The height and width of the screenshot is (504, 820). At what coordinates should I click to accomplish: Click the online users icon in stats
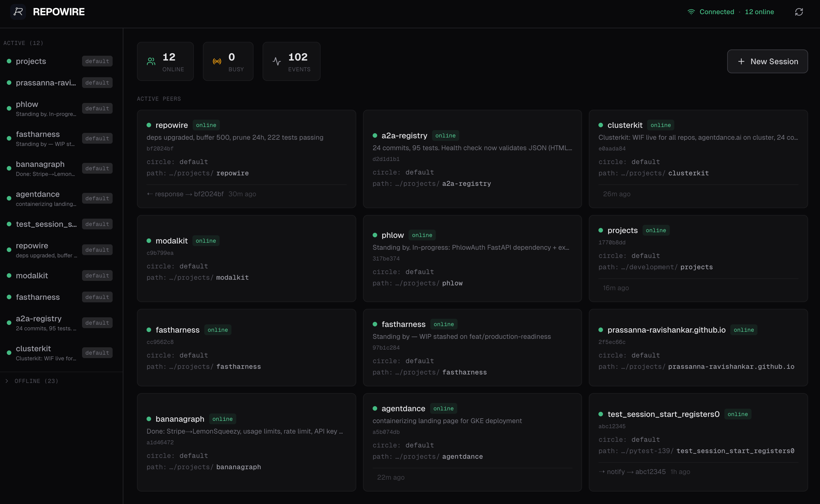pyautogui.click(x=151, y=61)
